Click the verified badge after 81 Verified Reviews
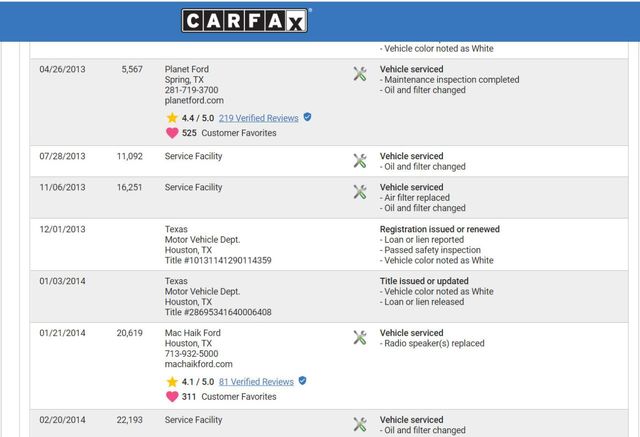Viewport: 640px width, 437px height. coord(303,381)
